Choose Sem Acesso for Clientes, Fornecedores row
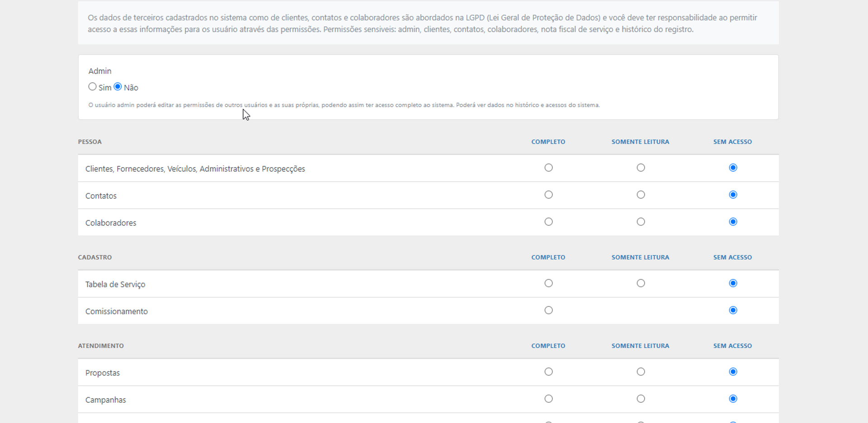868x423 pixels. pos(733,168)
